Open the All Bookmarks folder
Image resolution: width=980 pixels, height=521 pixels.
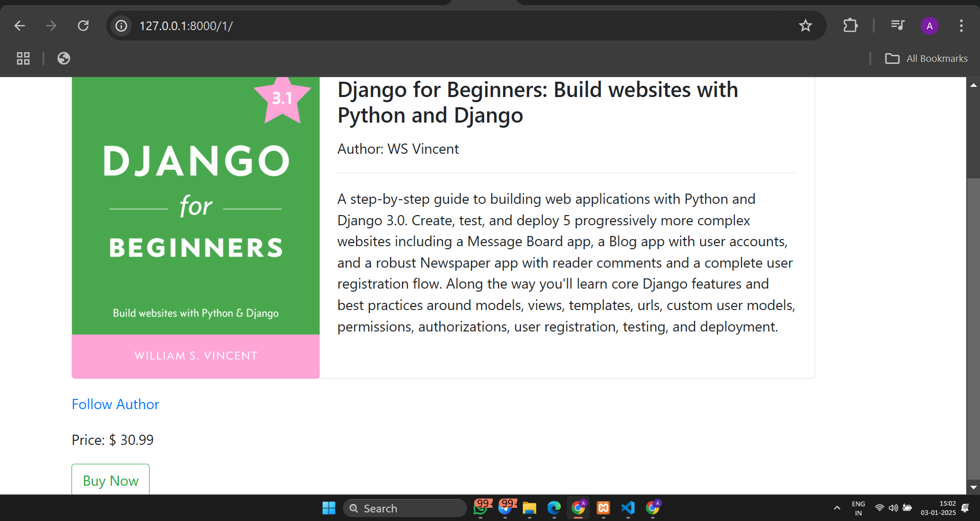(926, 59)
